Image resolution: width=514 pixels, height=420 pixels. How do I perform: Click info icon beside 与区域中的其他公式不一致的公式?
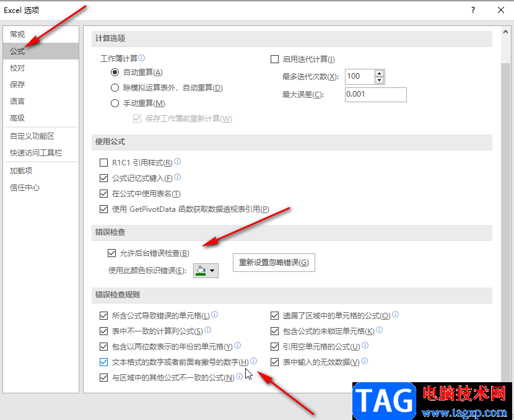(240, 377)
